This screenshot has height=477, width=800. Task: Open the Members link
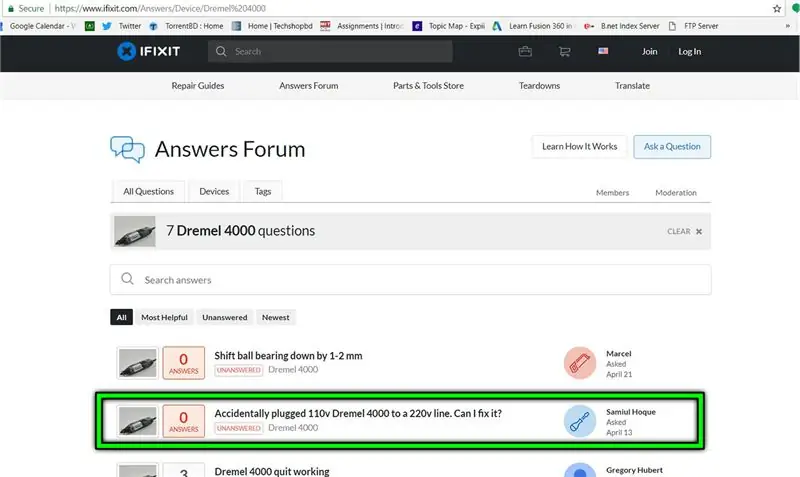pyautogui.click(x=612, y=193)
